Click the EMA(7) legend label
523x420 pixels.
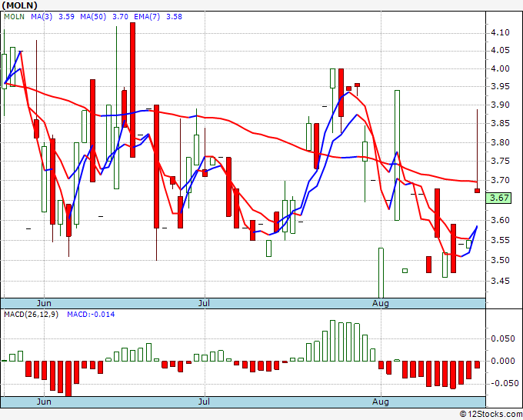tap(147, 17)
